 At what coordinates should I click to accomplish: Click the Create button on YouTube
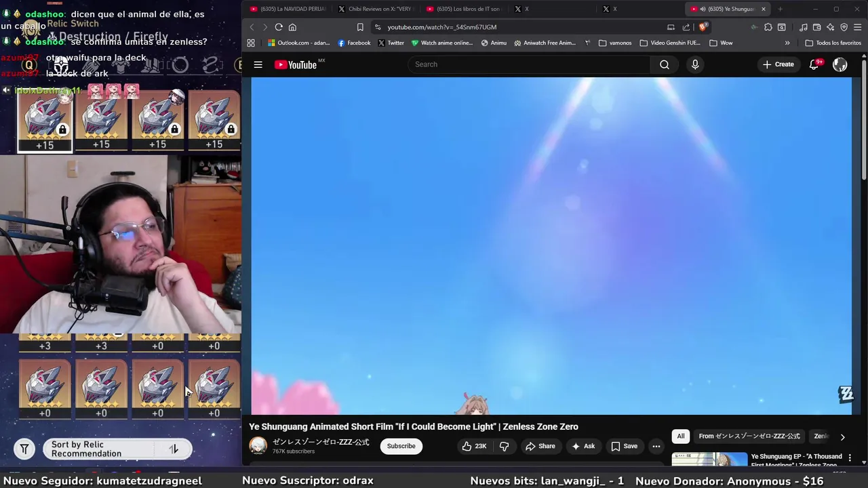tap(778, 64)
